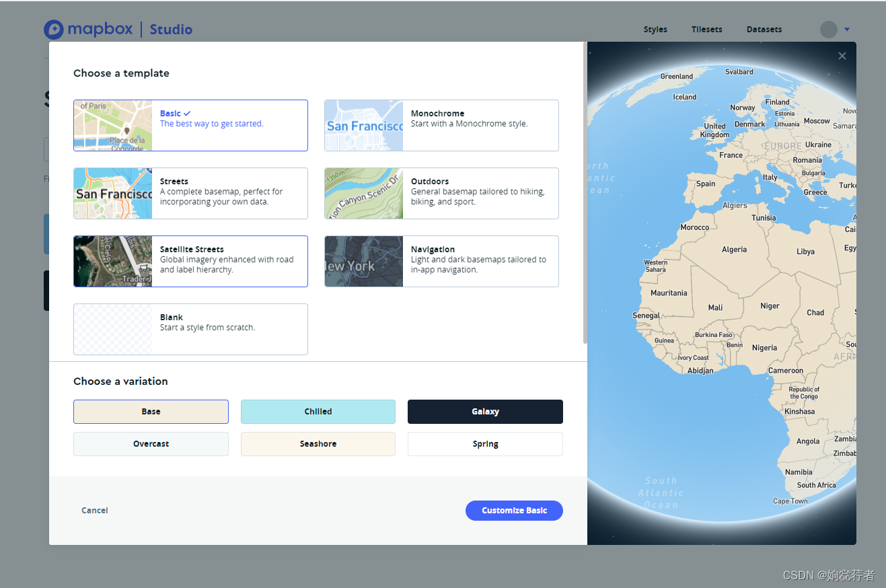Click the template list scrollbar

click(585, 193)
